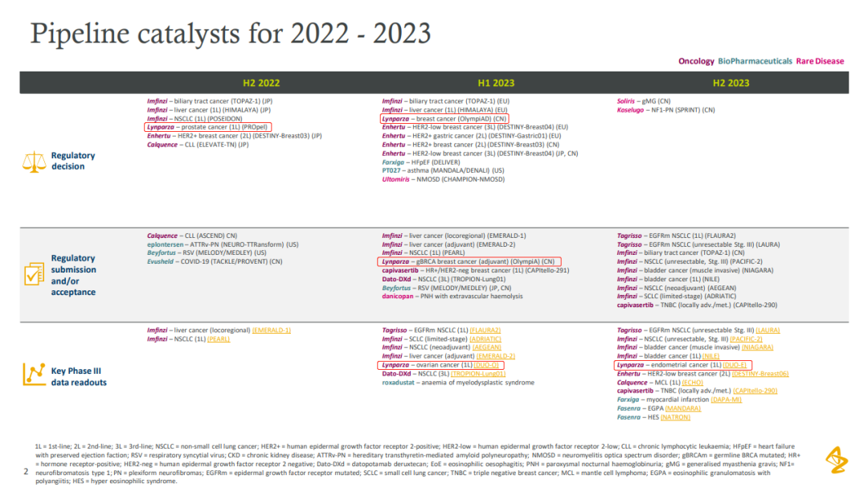Select the BioPharmaceuticals legend label

pyautogui.click(x=755, y=61)
